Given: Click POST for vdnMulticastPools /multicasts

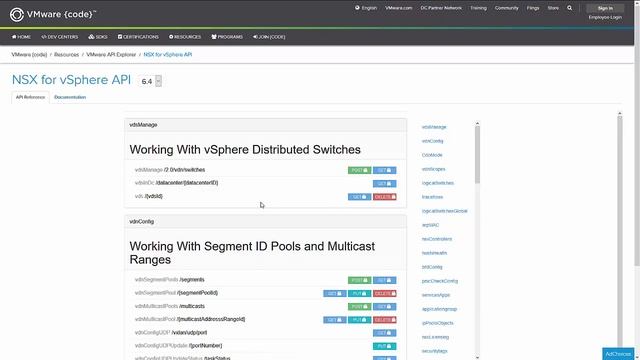Looking at the screenshot, I should click(360, 307).
